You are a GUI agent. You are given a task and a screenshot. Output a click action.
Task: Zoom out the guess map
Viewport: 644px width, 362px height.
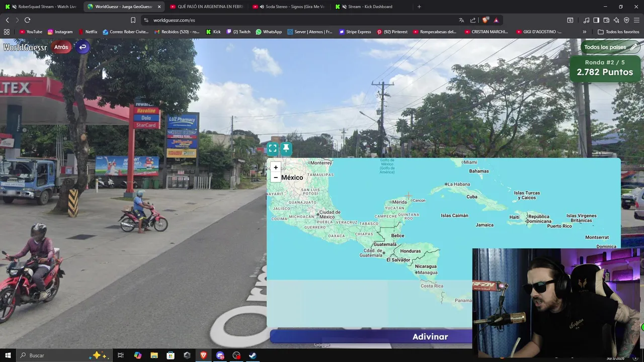276,177
